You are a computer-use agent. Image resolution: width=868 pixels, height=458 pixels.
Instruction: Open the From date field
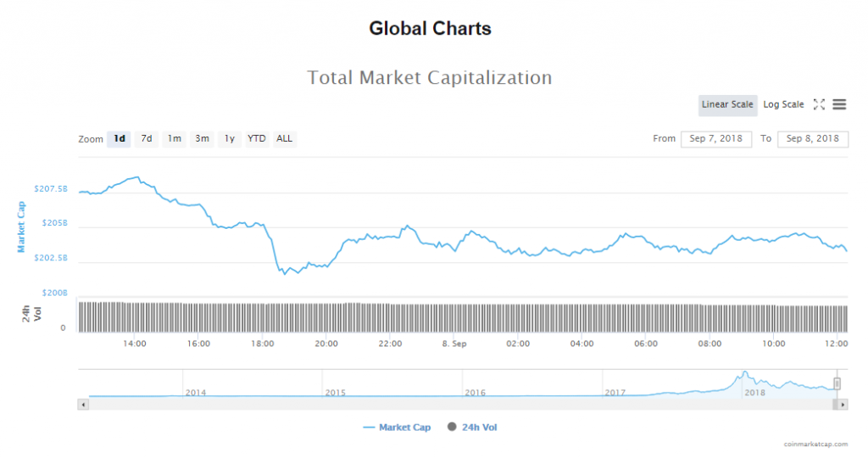click(x=715, y=138)
